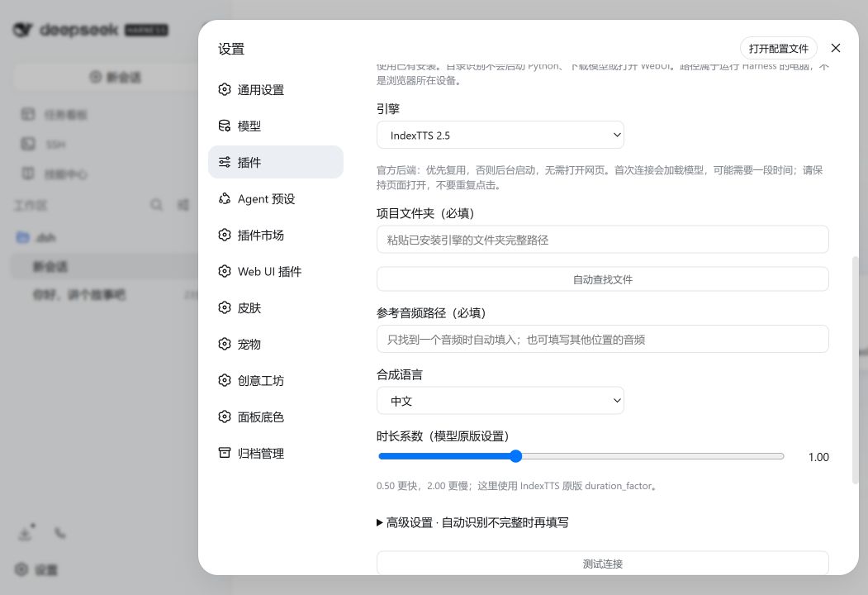This screenshot has height=595, width=868.
Task: Click the SSH item in background sidebar
Action: [x=55, y=145]
